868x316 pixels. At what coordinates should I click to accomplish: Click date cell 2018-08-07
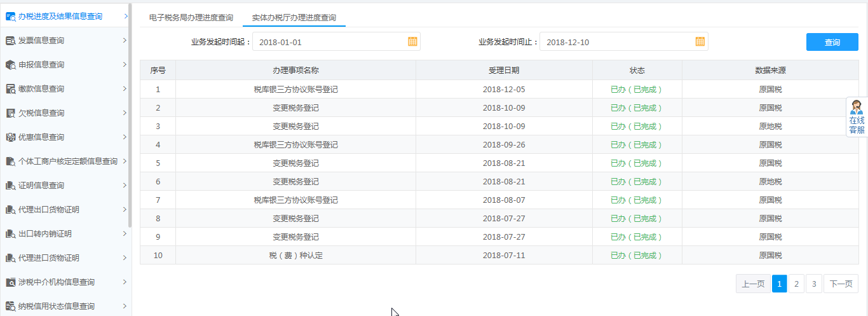point(504,200)
